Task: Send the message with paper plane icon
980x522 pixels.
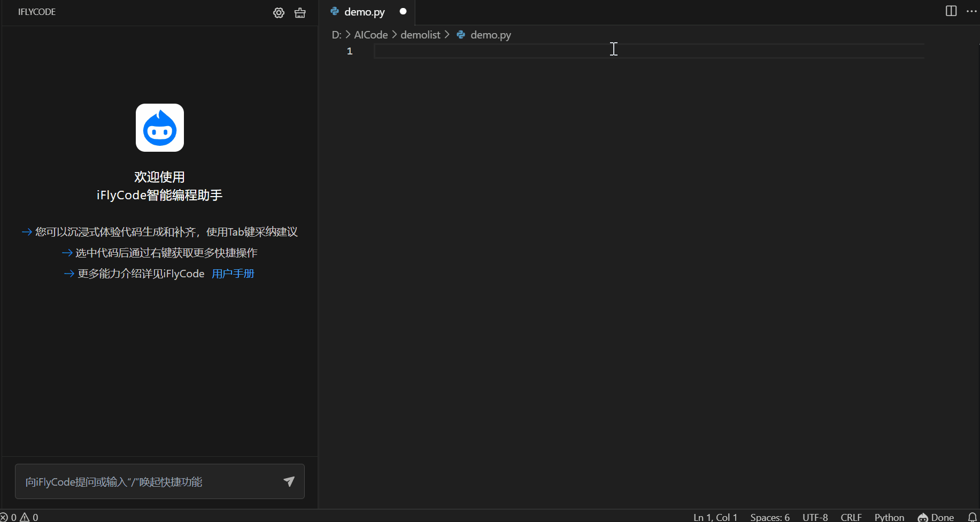Action: click(x=289, y=481)
